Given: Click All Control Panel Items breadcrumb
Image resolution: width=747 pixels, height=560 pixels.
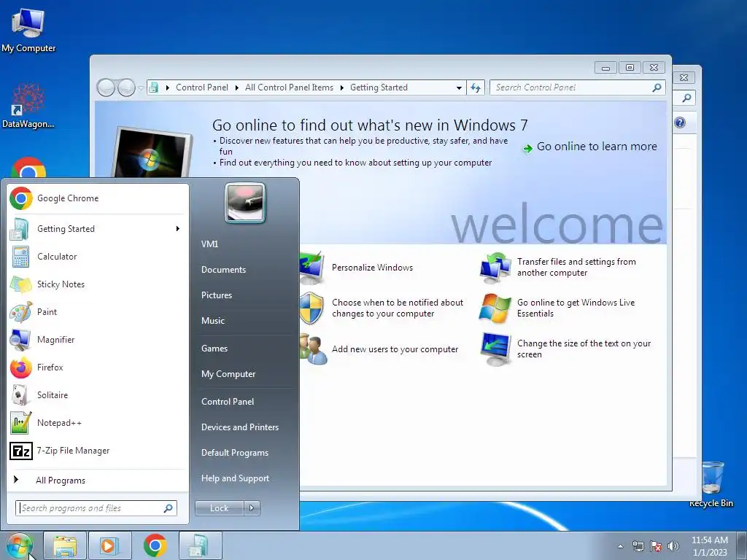Looking at the screenshot, I should [x=289, y=87].
